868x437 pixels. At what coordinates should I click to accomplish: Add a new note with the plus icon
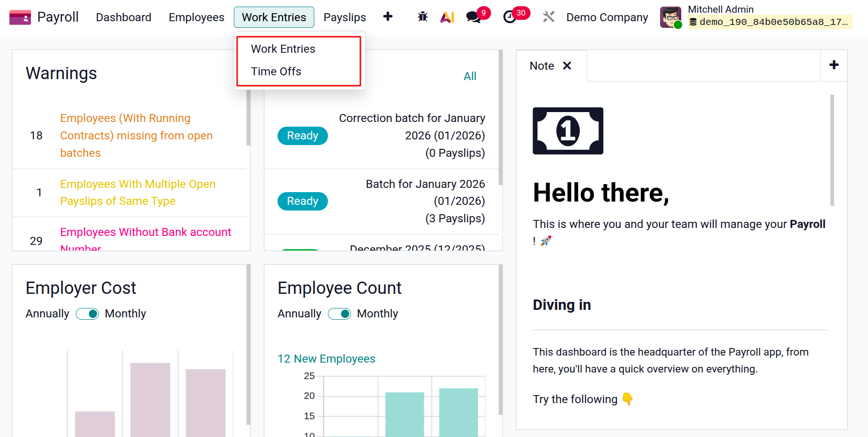(834, 65)
